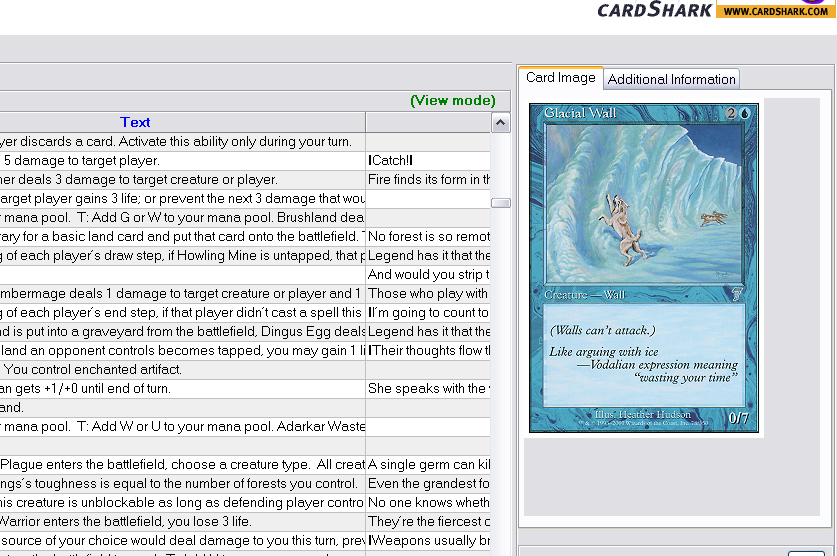The width and height of the screenshot is (837, 556).
Task: Select 'And would you strip' cell
Action: [428, 275]
